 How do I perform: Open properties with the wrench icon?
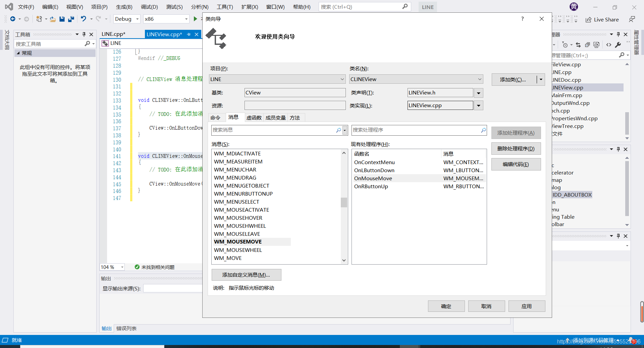pos(618,45)
